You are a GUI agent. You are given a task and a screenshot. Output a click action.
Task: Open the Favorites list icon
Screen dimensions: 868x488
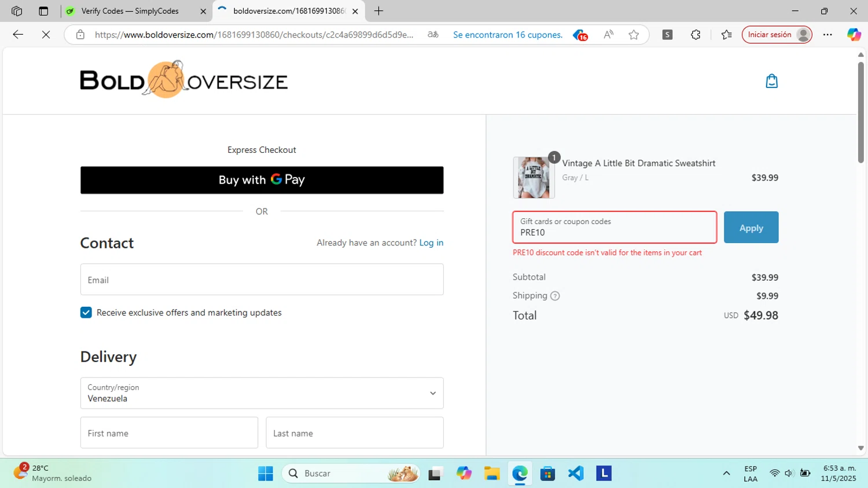tap(727, 35)
